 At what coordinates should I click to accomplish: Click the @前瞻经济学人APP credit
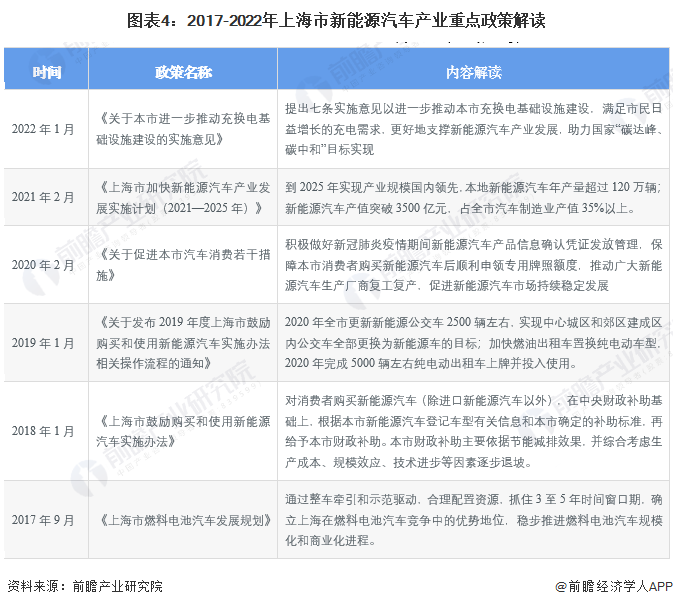click(613, 586)
